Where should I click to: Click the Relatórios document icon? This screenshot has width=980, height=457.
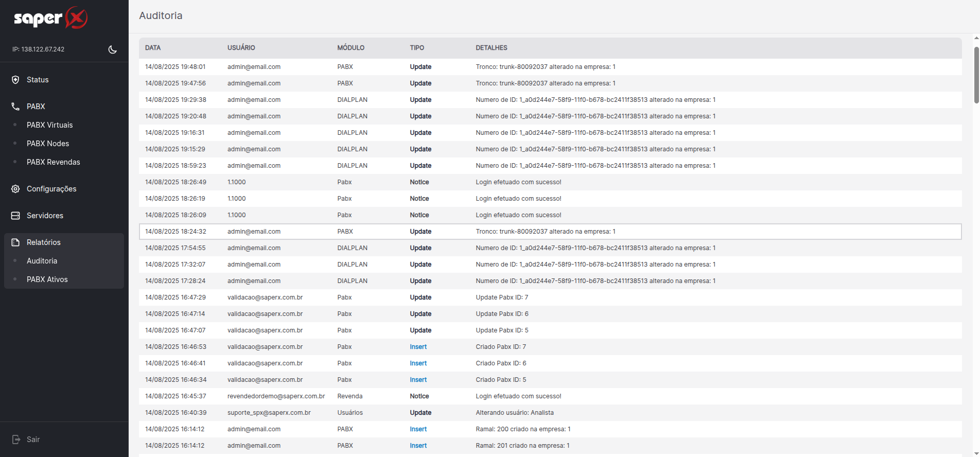pos(15,242)
